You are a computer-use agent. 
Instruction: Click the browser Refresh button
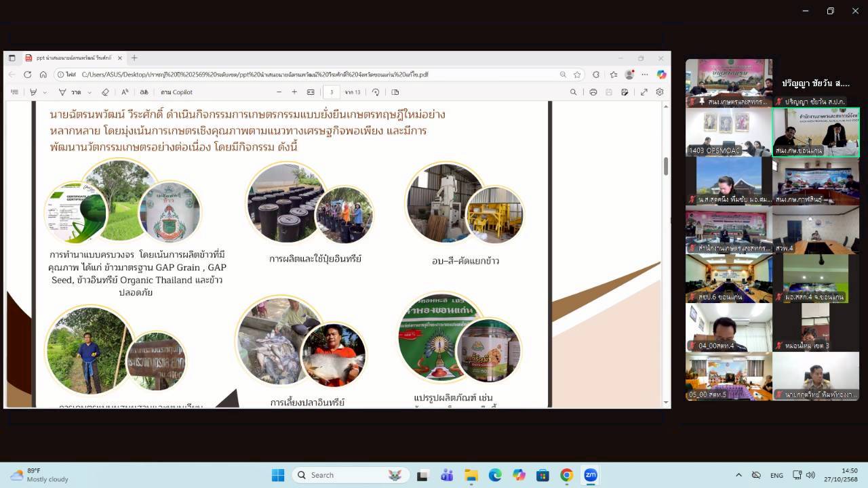(x=28, y=75)
